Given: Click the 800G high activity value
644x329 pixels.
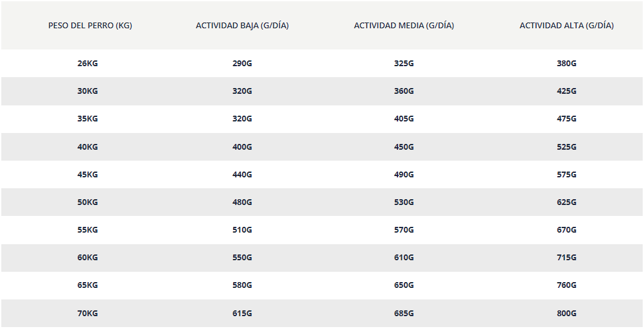Looking at the screenshot, I should tap(567, 314).
